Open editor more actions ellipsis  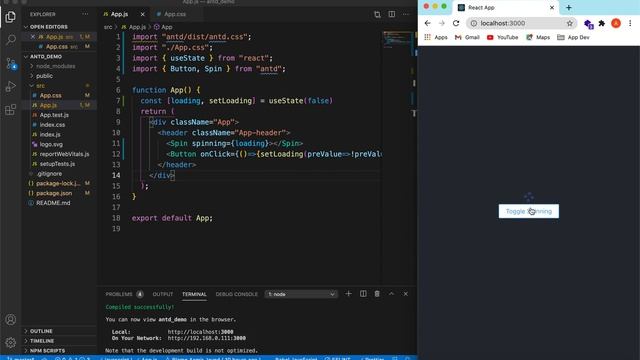click(406, 14)
